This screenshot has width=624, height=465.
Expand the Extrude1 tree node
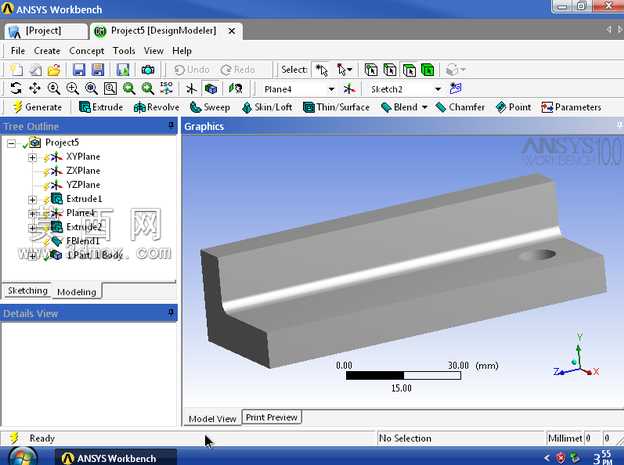(x=33, y=199)
